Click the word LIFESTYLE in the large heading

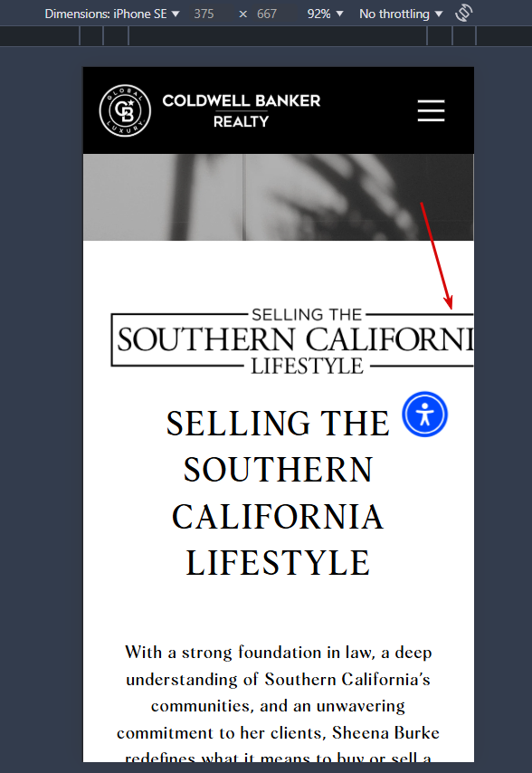pos(278,563)
